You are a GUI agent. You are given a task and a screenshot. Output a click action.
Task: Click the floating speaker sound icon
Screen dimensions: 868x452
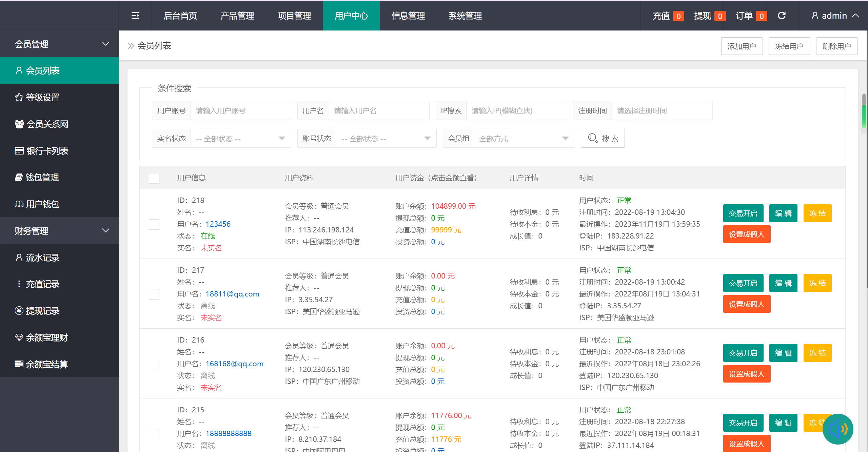pyautogui.click(x=837, y=429)
